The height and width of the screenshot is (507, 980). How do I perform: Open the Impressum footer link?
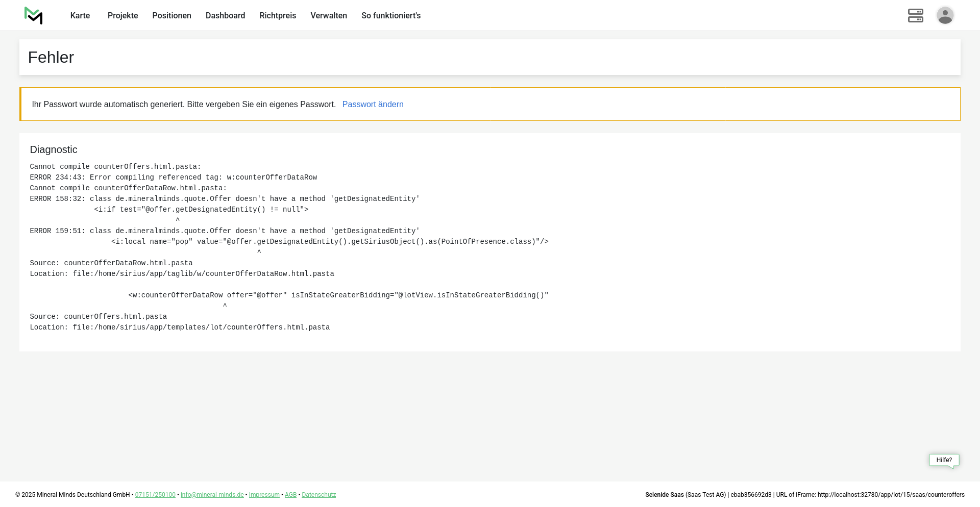pos(264,495)
